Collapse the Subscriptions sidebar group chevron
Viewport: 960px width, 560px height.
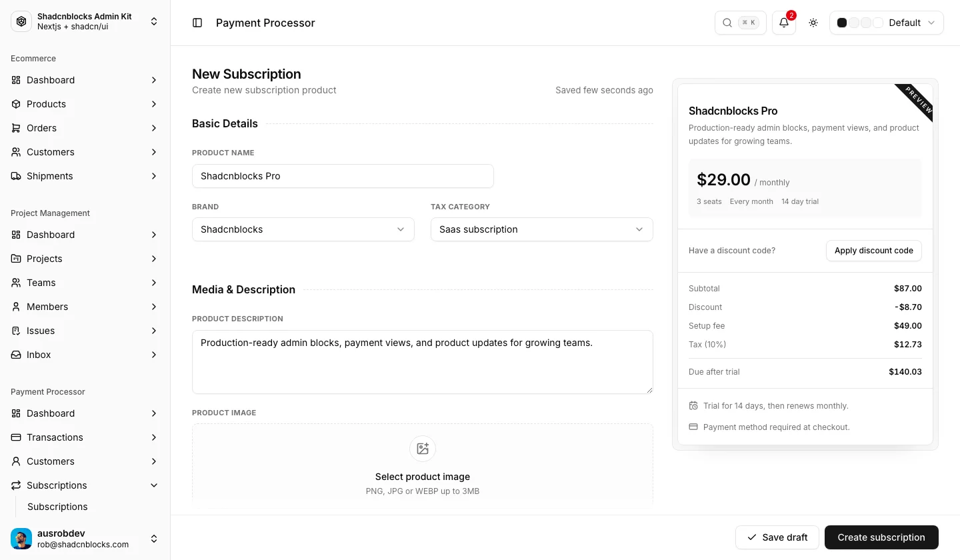click(x=154, y=485)
